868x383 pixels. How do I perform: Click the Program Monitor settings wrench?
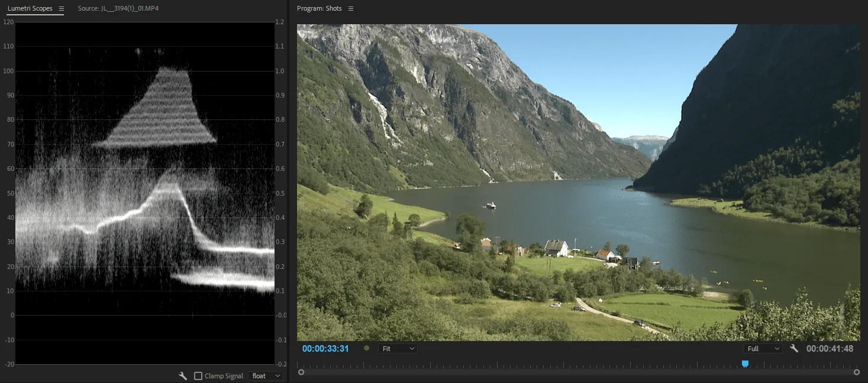[x=794, y=349]
